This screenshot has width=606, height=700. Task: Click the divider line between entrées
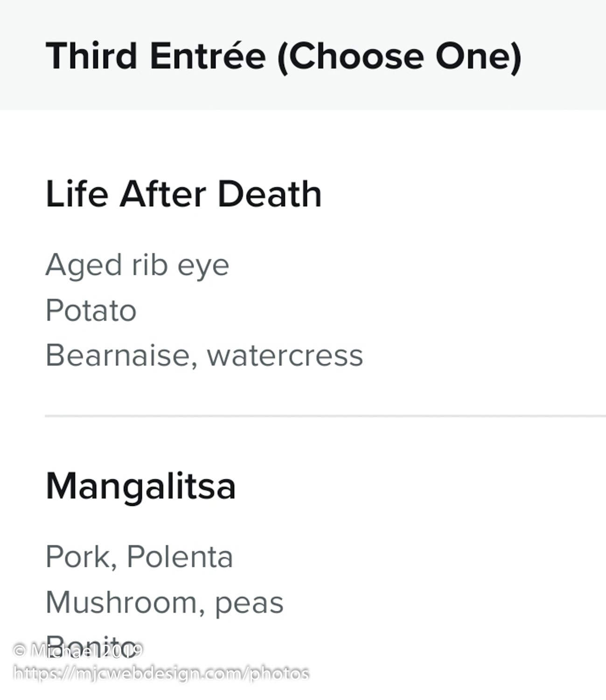tap(325, 415)
